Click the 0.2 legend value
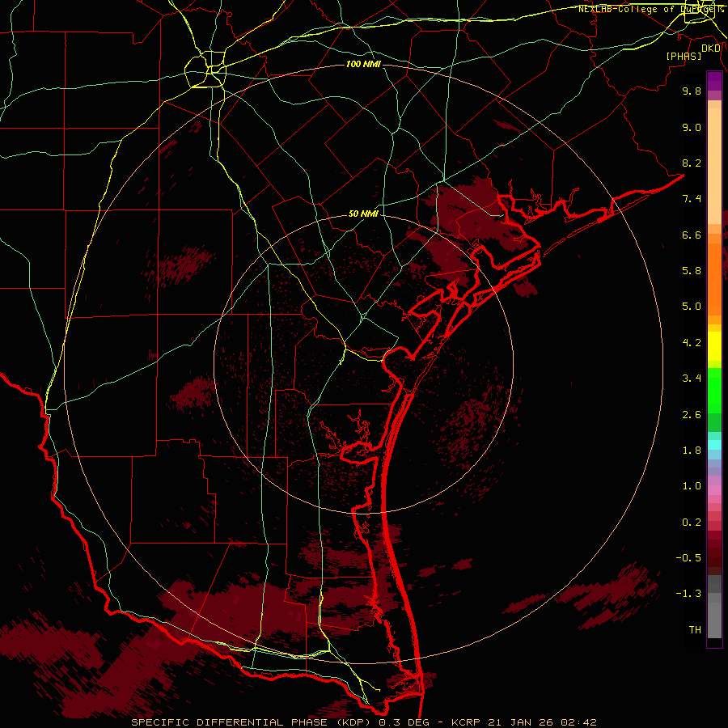This screenshot has width=728, height=728. click(692, 523)
